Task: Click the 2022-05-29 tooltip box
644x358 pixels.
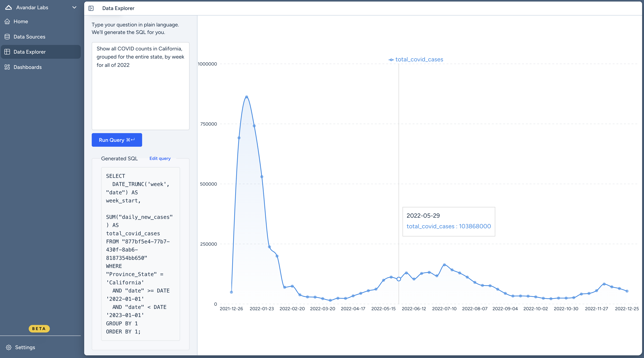Action: 448,221
